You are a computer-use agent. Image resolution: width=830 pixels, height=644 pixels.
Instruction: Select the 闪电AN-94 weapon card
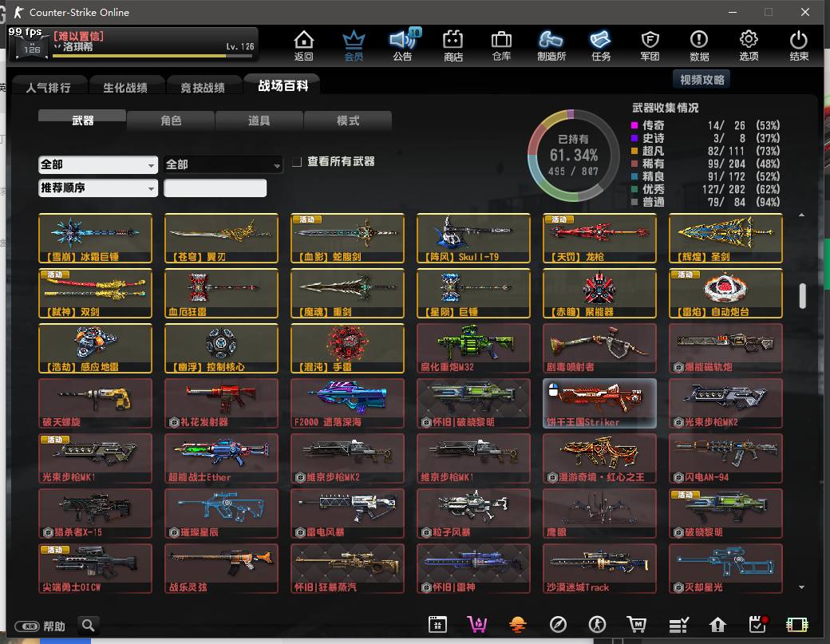click(x=725, y=458)
